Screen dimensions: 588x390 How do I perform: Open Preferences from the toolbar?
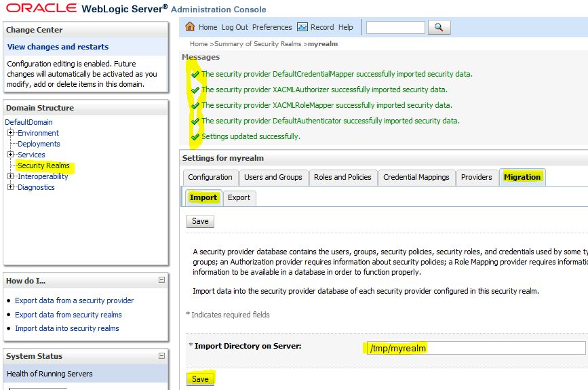pos(272,27)
